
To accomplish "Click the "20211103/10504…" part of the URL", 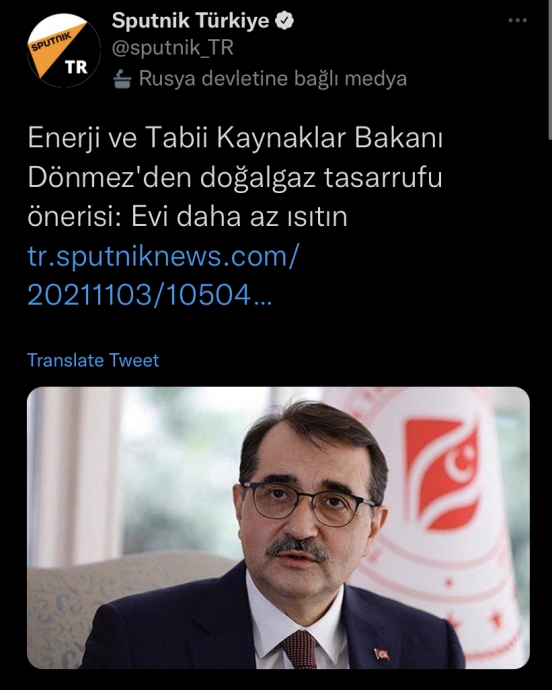I will pos(150,294).
